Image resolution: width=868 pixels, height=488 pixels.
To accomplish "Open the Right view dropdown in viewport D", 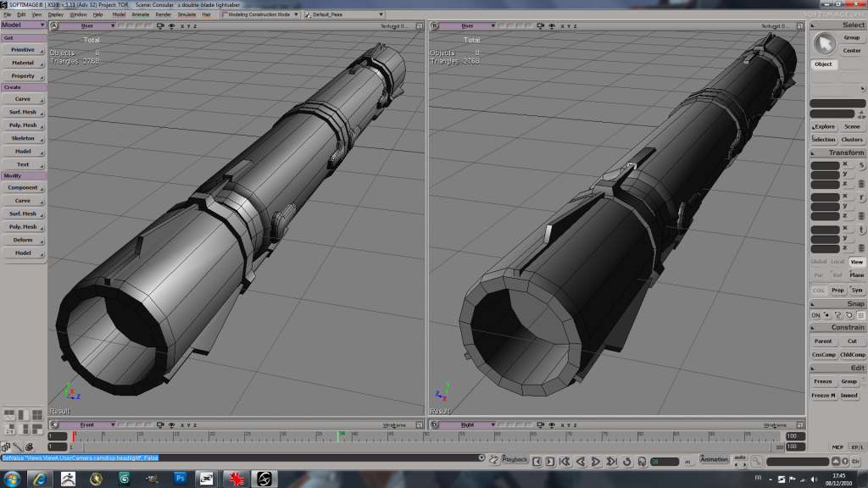I will pos(468,425).
